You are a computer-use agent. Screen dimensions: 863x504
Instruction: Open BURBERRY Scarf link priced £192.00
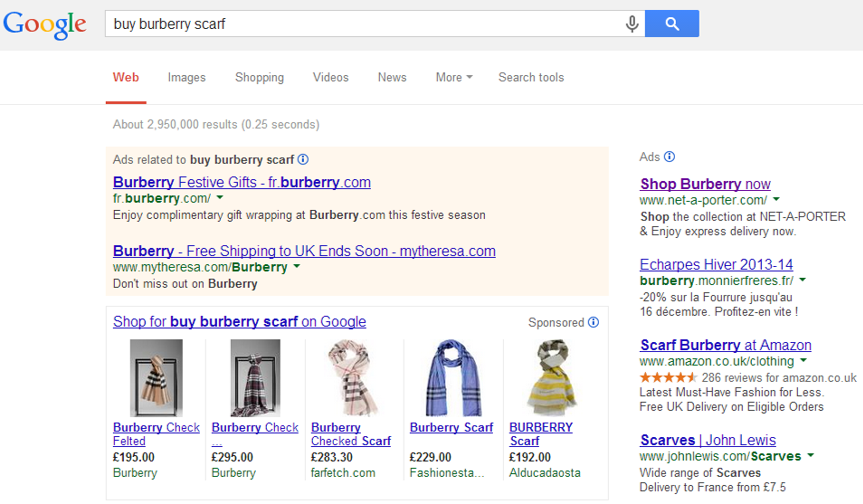click(x=541, y=434)
